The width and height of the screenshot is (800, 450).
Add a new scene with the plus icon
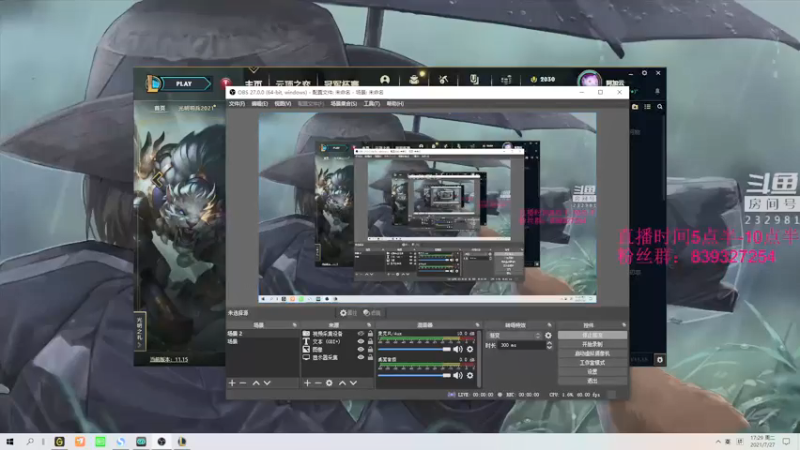[x=232, y=383]
